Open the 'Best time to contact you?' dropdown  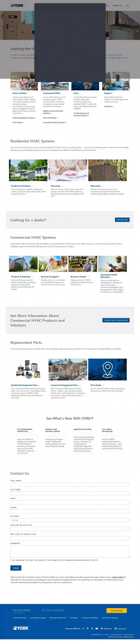[70, 538]
